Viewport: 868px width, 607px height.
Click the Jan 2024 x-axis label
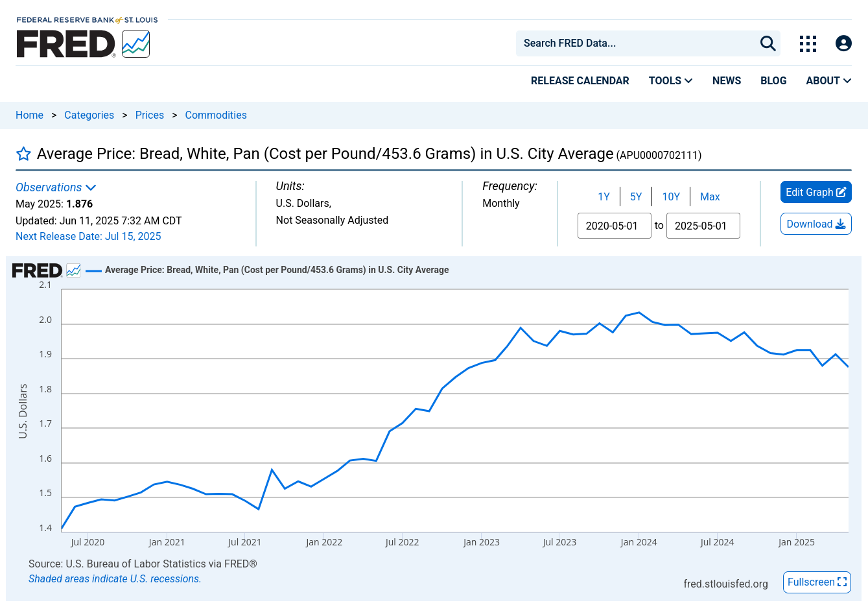639,542
